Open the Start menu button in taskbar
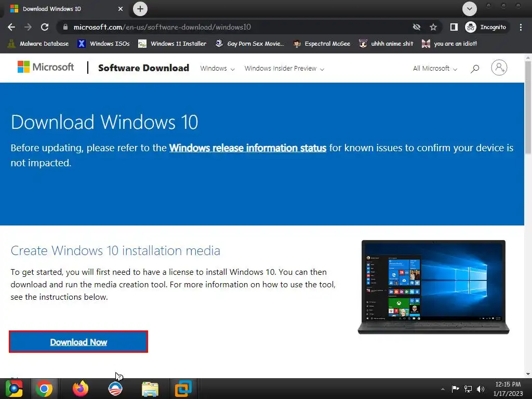This screenshot has height=399, width=532. (x=14, y=389)
